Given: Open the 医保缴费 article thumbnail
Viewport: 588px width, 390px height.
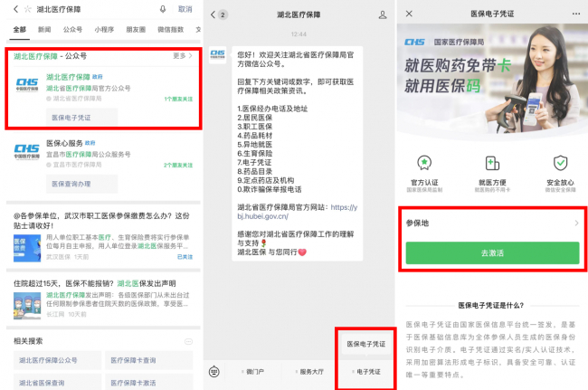Looking at the screenshot, I should click(27, 248).
